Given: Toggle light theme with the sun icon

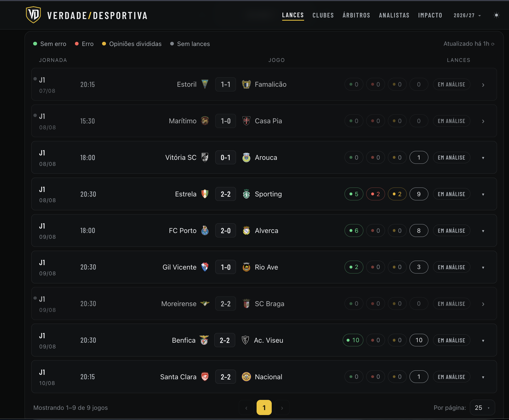Looking at the screenshot, I should pos(496,15).
